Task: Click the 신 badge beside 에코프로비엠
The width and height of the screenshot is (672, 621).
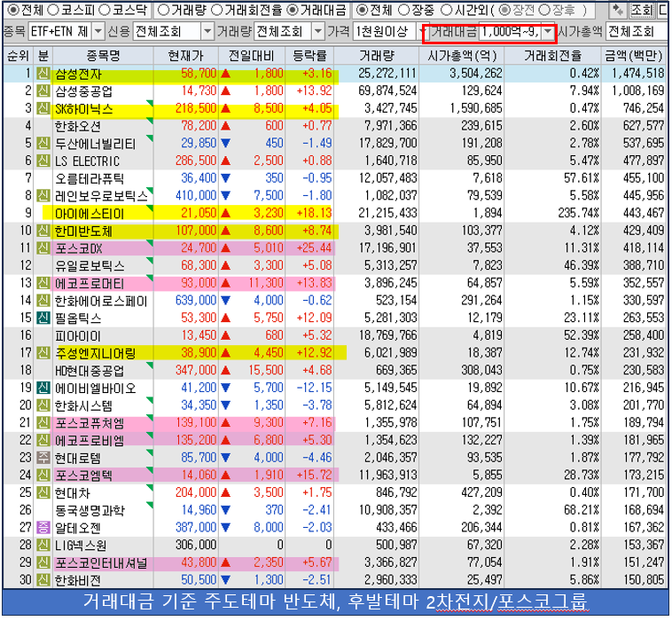Action: pyautogui.click(x=43, y=440)
